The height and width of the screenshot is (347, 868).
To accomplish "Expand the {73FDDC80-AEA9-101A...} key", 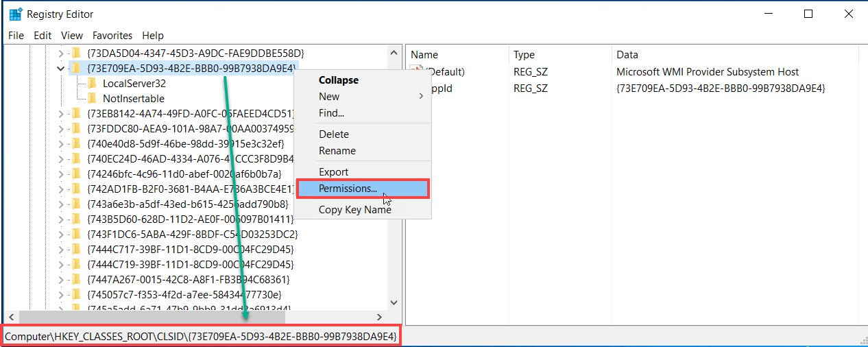I will [61, 128].
